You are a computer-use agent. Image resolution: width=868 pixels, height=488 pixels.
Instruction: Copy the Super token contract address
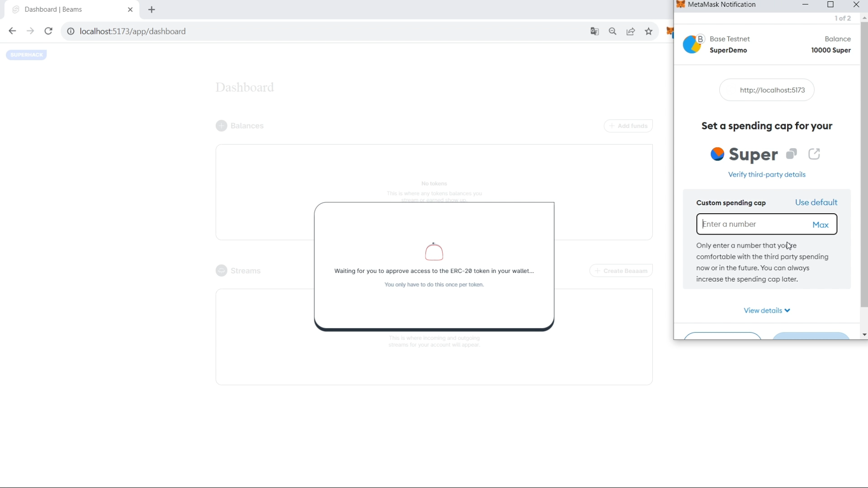coord(791,154)
